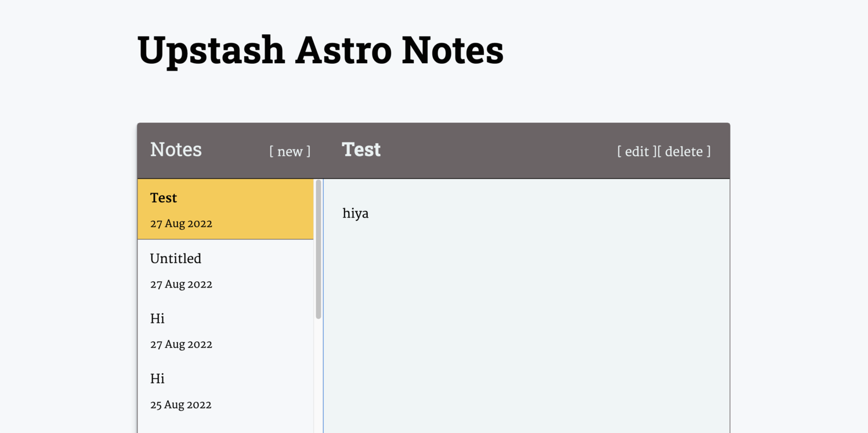Click the Upstash Astro Notes page title
868x433 pixels.
(320, 50)
